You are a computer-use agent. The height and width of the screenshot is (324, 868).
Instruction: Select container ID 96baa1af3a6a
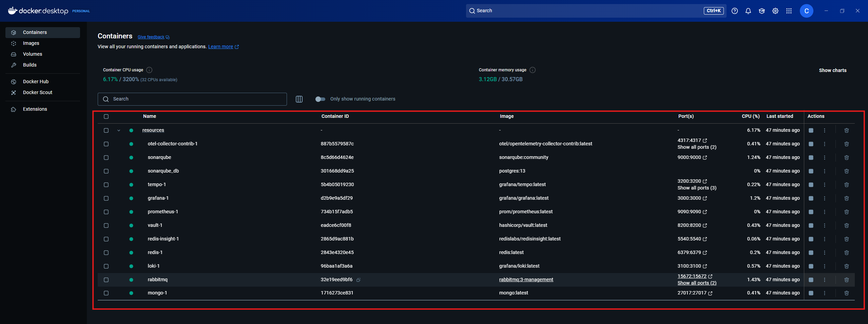coord(336,266)
